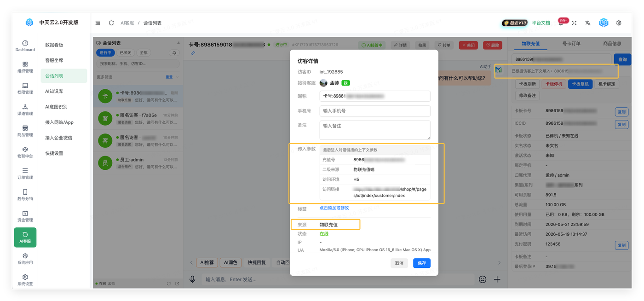Open 权限管理 in the left sidebar
Image resolution: width=644 pixels, height=301 pixels.
(25, 88)
